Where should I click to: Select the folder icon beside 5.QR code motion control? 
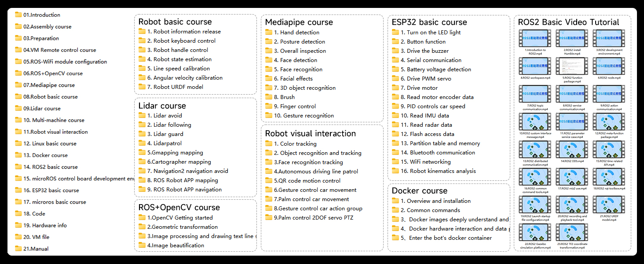[x=269, y=180]
